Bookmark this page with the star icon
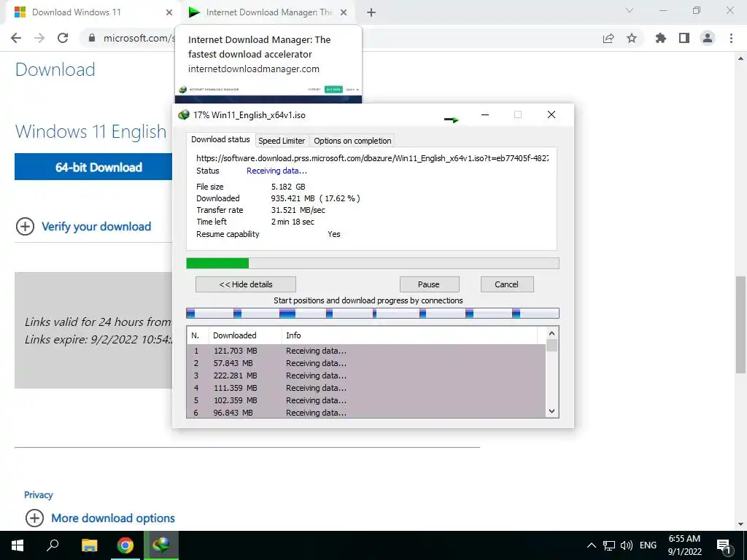Screen dimensions: 747x560 (632, 38)
